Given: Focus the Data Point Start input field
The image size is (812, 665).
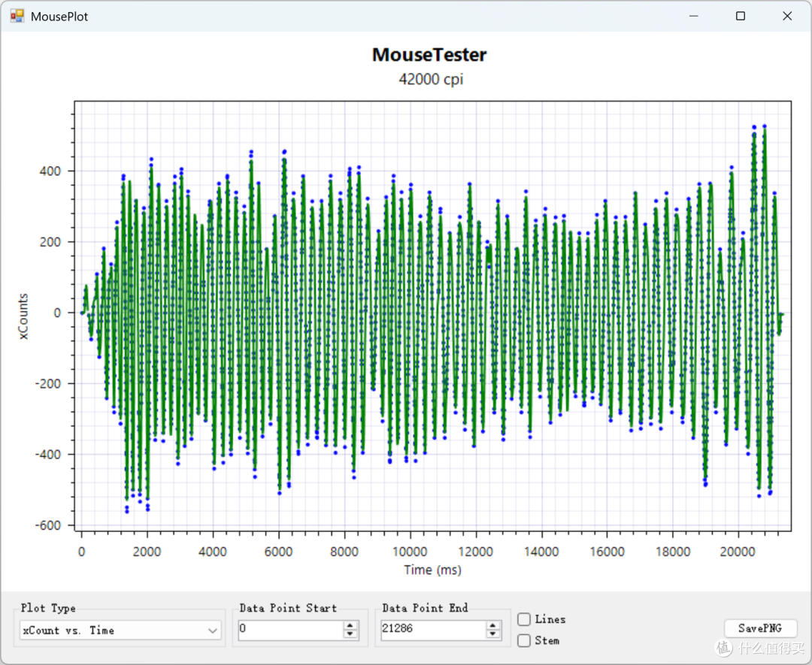Looking at the screenshot, I should click(291, 629).
